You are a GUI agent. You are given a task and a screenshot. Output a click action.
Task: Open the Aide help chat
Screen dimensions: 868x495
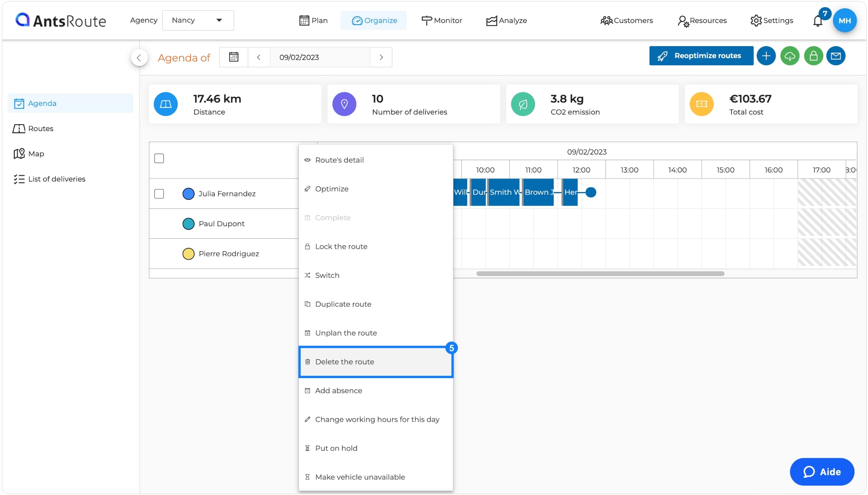pos(822,472)
